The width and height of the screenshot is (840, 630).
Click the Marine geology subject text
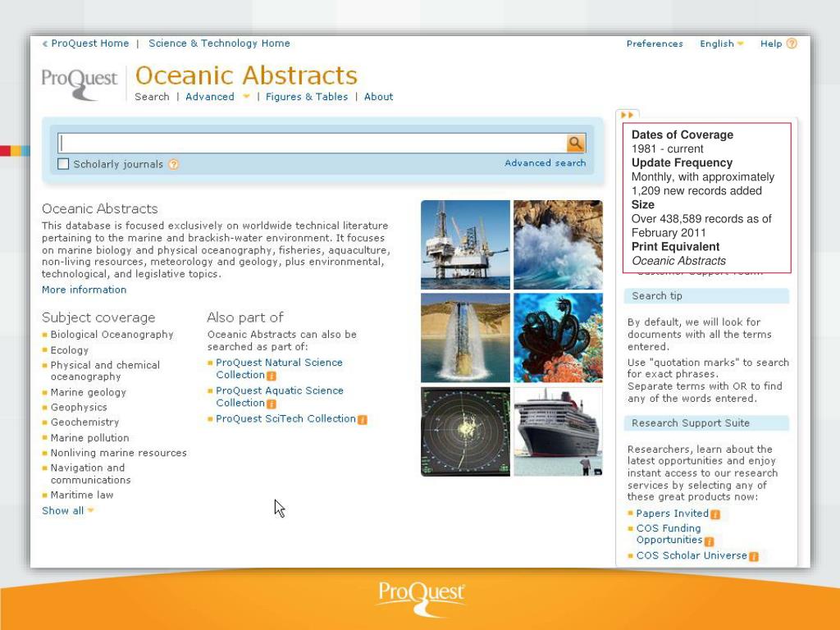click(x=89, y=392)
